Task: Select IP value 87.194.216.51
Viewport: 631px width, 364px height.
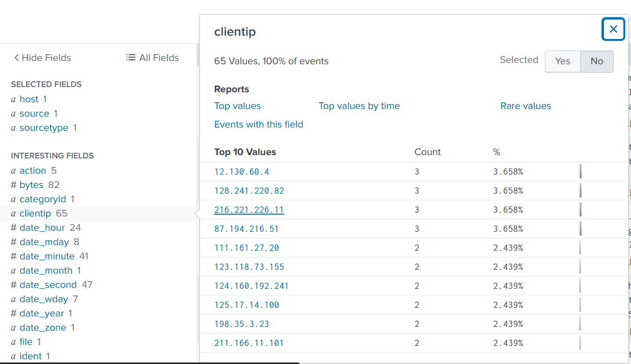Action: pos(246,229)
